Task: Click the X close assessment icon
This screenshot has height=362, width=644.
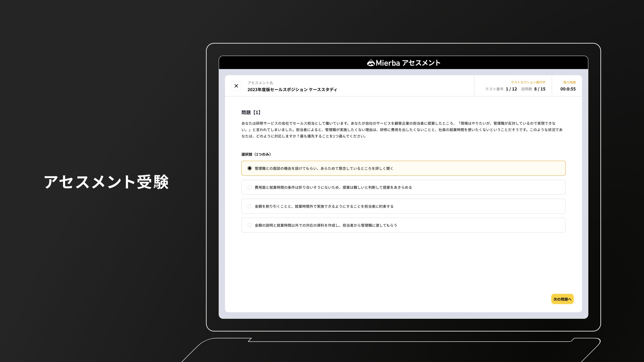Action: click(x=236, y=86)
